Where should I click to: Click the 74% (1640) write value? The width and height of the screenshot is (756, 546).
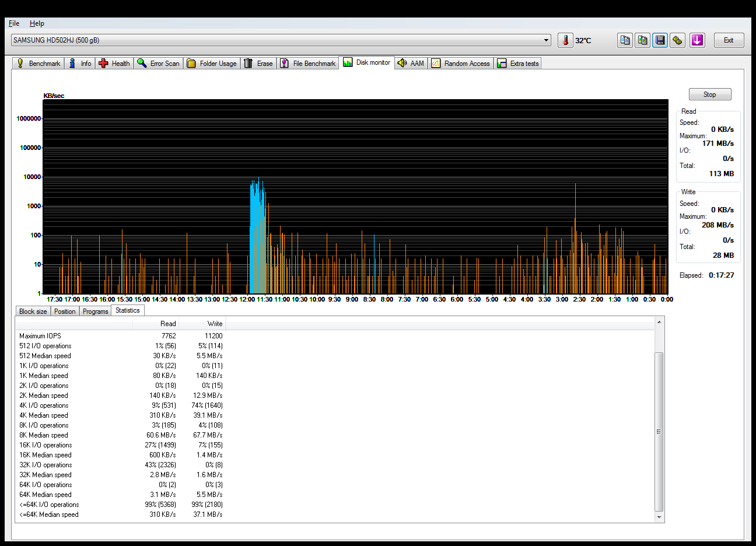[x=207, y=405]
